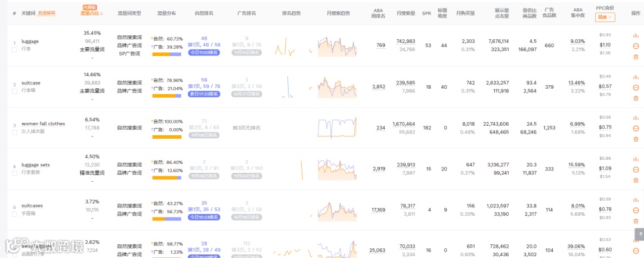The image size is (644, 258).
Task: Open monthly search trend chart for suitcase
Action: pos(337,88)
